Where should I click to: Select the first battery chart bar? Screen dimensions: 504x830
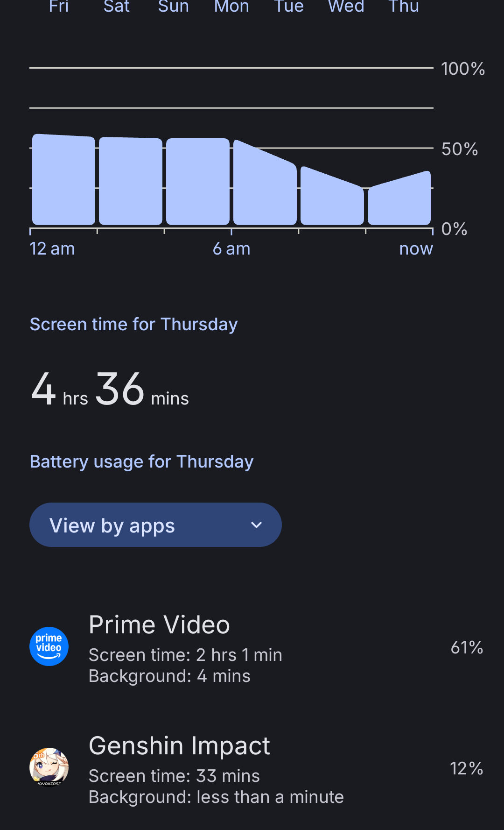point(63,180)
